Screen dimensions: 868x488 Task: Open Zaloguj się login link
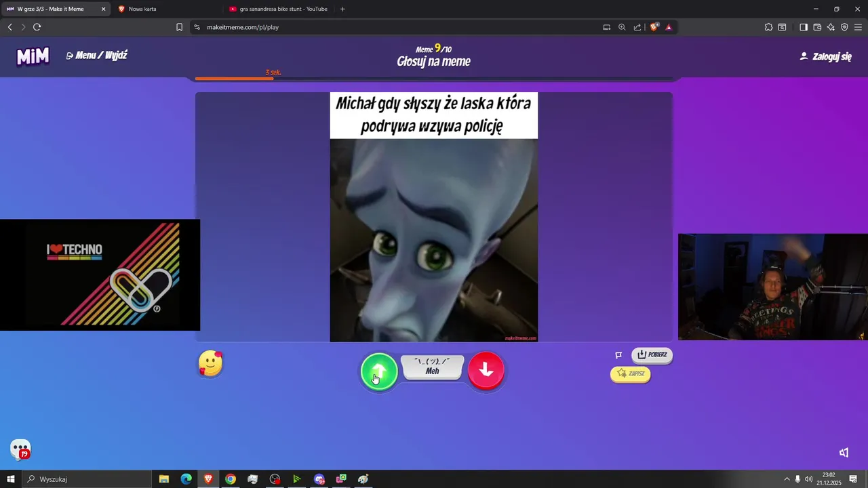tap(825, 57)
